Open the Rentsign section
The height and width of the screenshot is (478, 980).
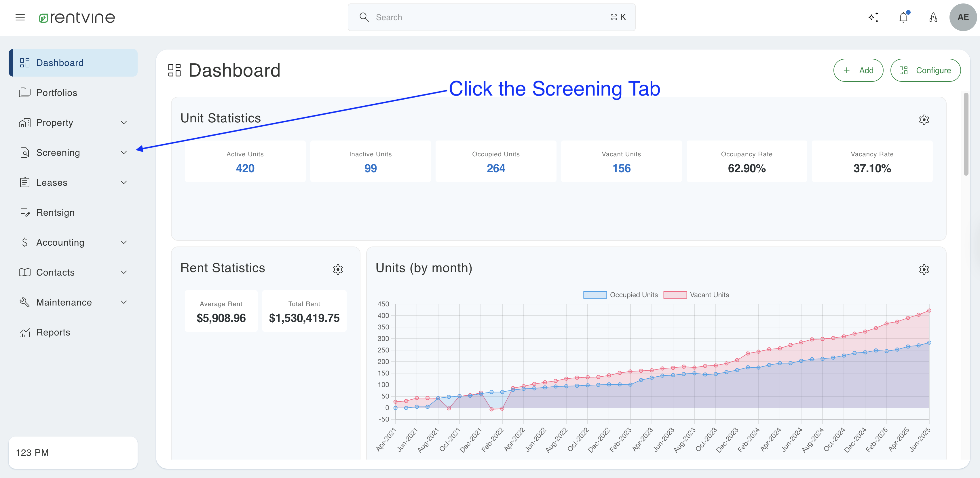(73, 212)
